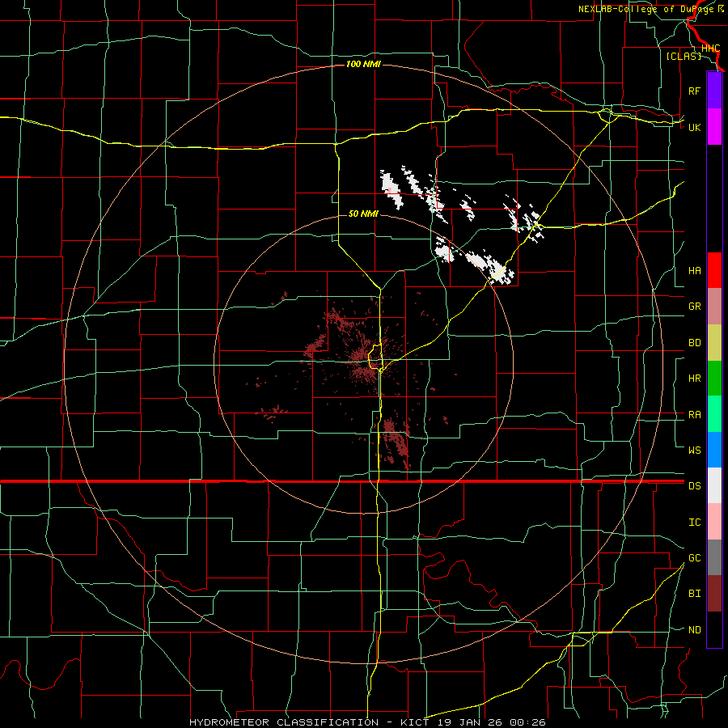
Task: Click the Hydrometeor Classification KICT timestamp caption
Action: tap(367, 722)
